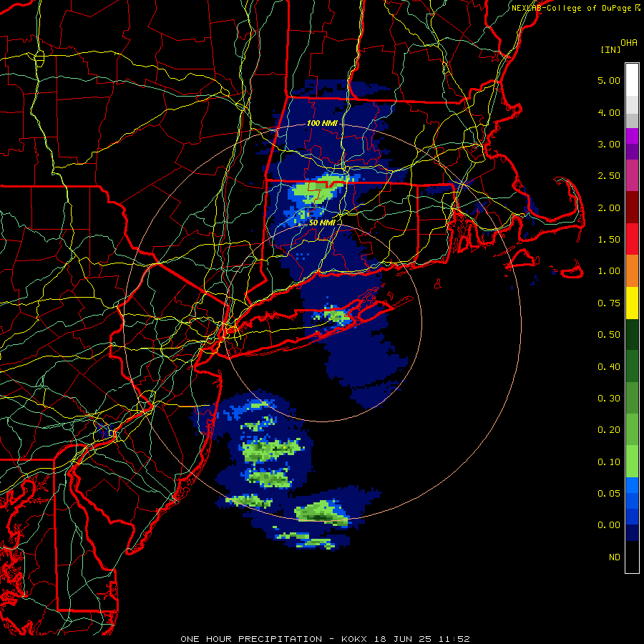The height and width of the screenshot is (644, 644).
Task: Click the ONE HOUR PRECIPITATION title text
Action: [x=251, y=639]
